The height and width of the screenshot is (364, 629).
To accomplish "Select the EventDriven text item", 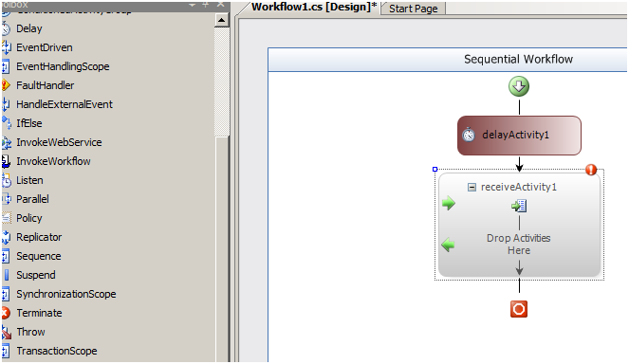I will click(x=45, y=47).
